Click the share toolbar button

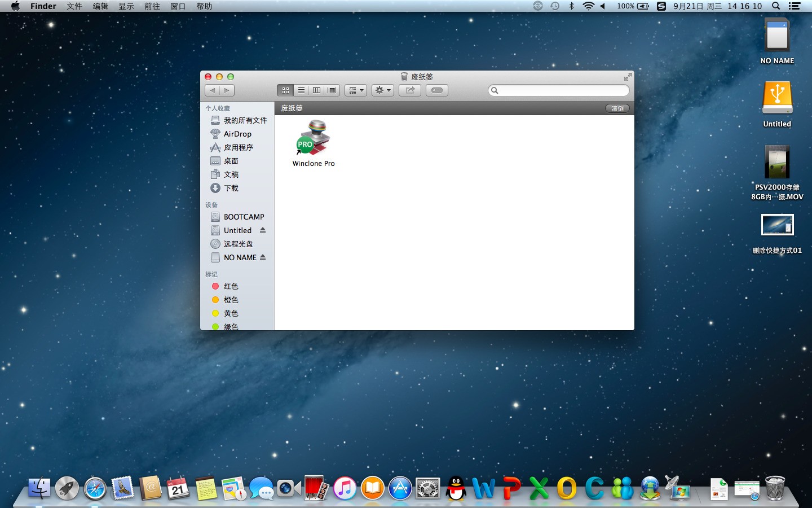tap(410, 90)
